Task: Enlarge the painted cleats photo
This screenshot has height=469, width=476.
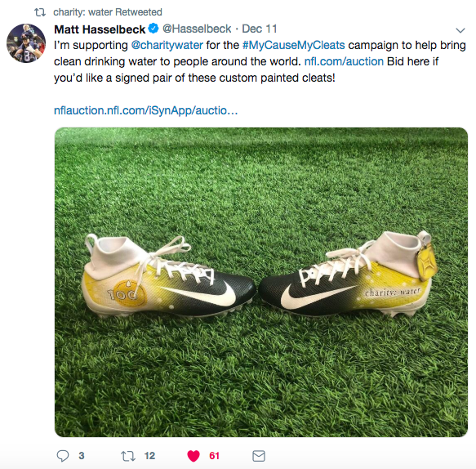Action: tap(261, 282)
